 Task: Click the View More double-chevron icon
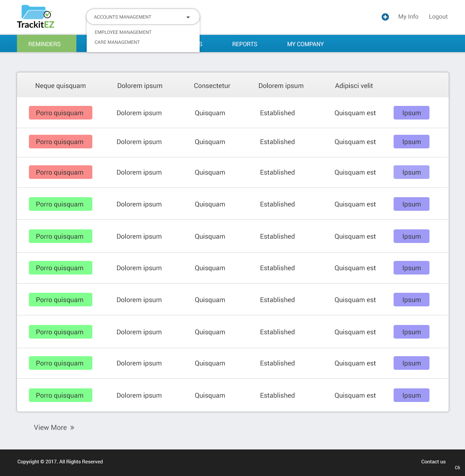point(72,428)
